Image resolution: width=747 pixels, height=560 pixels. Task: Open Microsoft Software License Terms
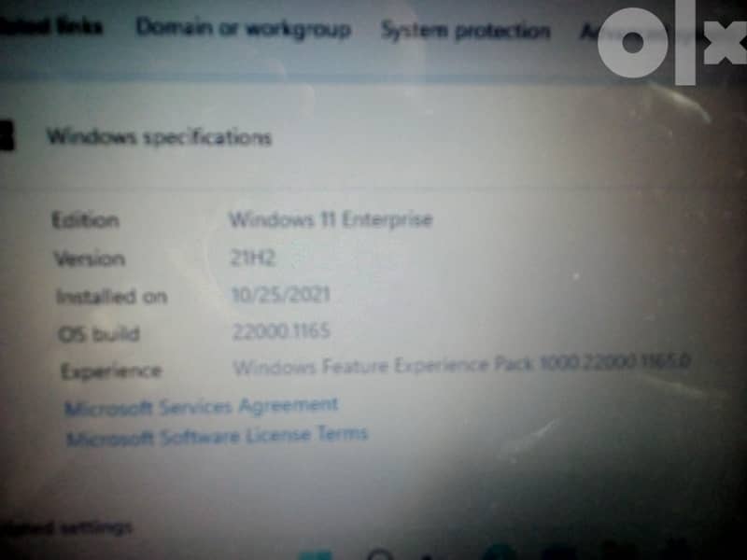[217, 432]
